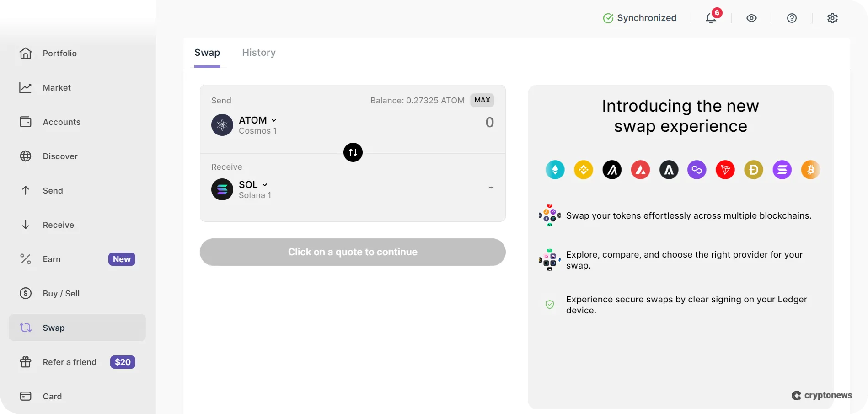Select Send in the sidebar

(53, 190)
